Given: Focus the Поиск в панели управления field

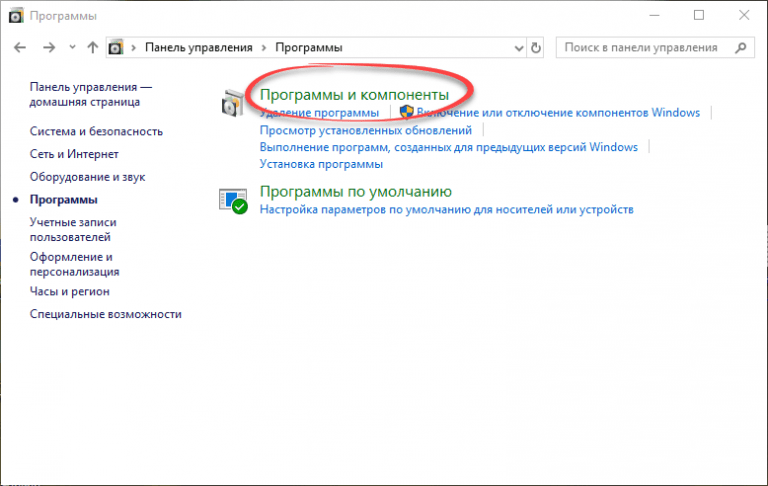Looking at the screenshot, I should point(655,48).
